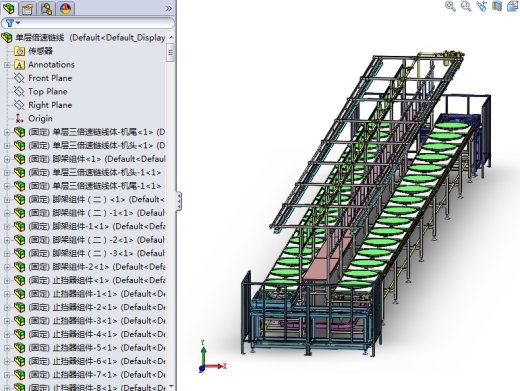Viewport: 520px width, 391px height.
Task: Click the feature tree scrollbar thumb
Action: (171, 52)
